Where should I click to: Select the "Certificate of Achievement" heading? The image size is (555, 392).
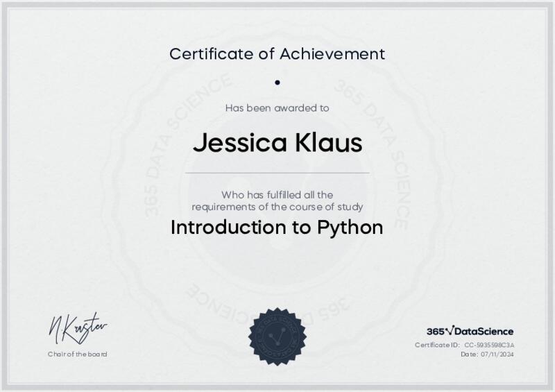(x=277, y=53)
